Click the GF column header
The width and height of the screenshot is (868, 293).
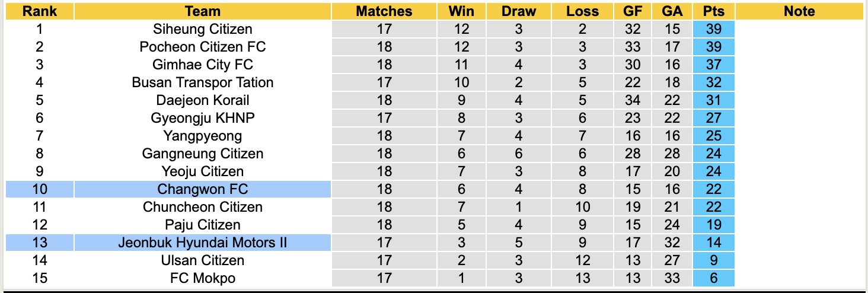coord(633,11)
